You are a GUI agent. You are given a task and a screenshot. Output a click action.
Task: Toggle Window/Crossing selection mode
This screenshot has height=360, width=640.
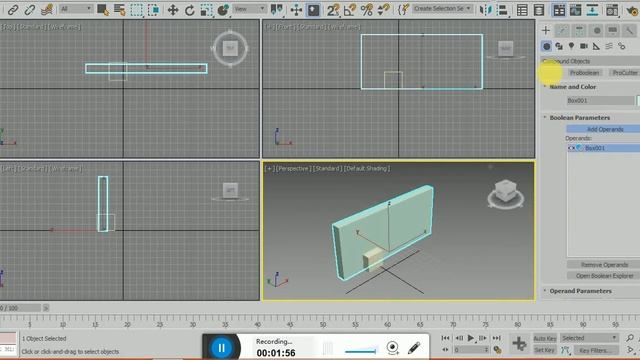coord(153,10)
